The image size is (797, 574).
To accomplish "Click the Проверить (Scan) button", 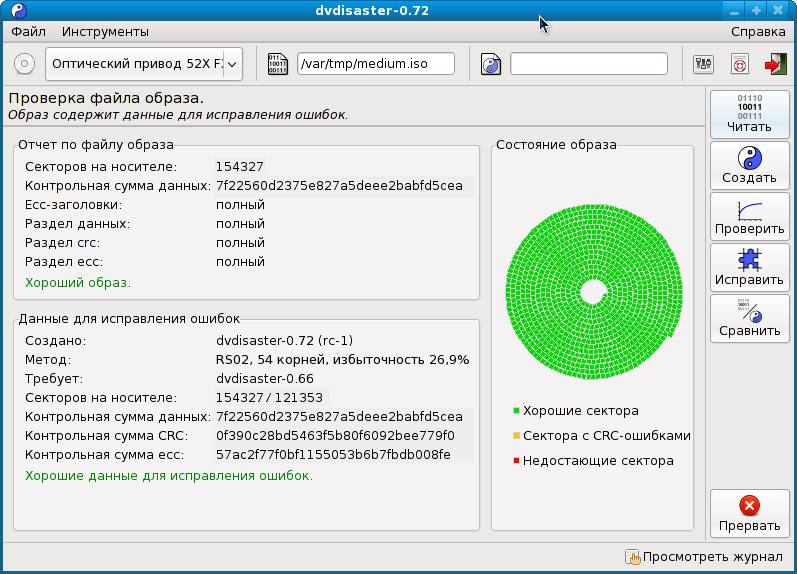I will (x=749, y=216).
